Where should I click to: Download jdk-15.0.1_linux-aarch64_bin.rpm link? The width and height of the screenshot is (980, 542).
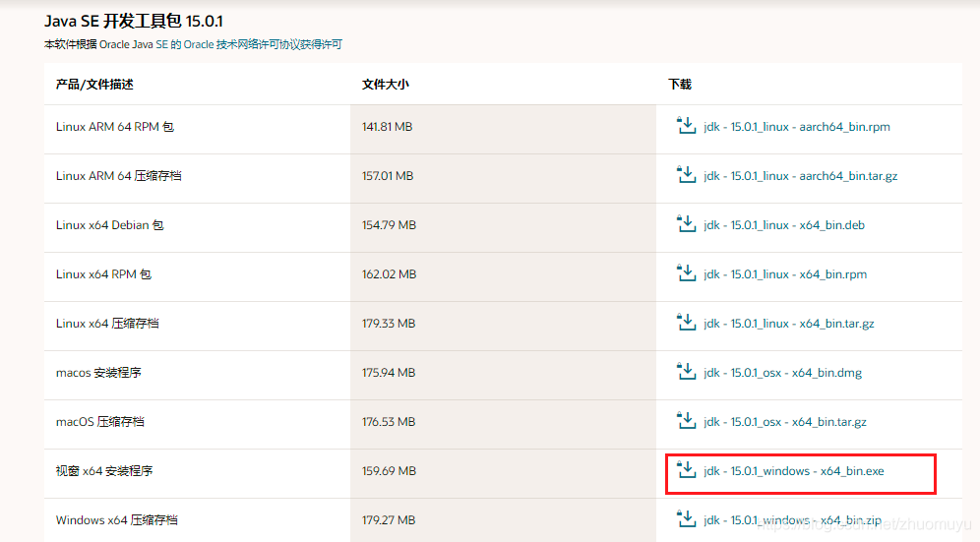(796, 127)
